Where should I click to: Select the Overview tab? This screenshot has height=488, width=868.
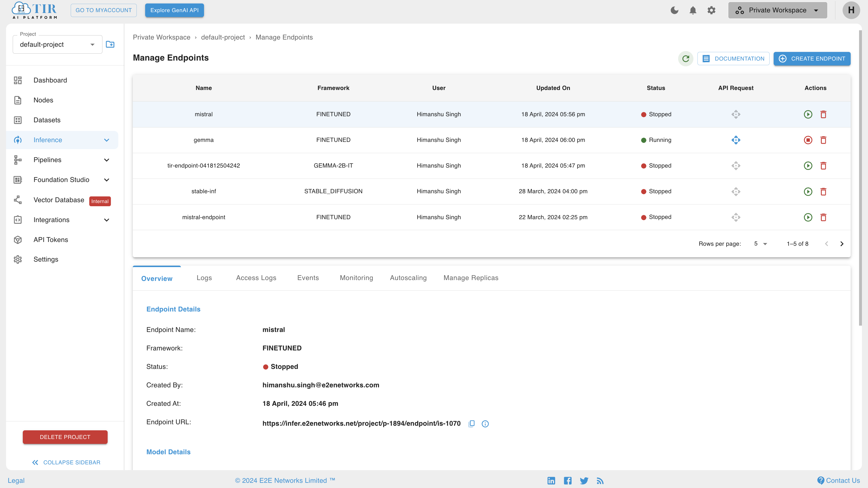point(157,279)
